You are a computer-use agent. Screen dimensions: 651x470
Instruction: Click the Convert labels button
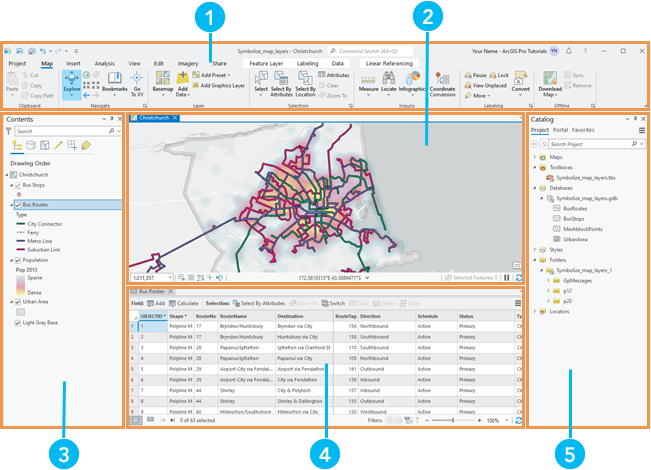pos(520,84)
